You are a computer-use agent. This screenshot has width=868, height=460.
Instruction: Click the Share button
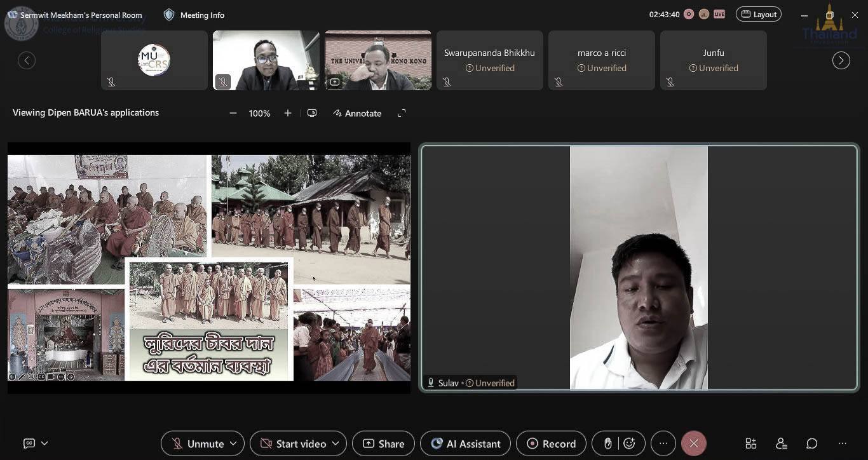tap(383, 443)
